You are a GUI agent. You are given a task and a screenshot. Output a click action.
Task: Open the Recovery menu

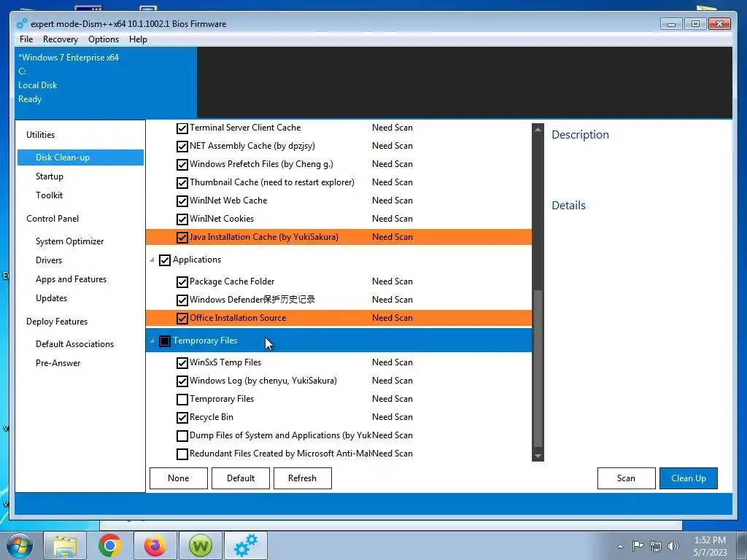tap(61, 39)
